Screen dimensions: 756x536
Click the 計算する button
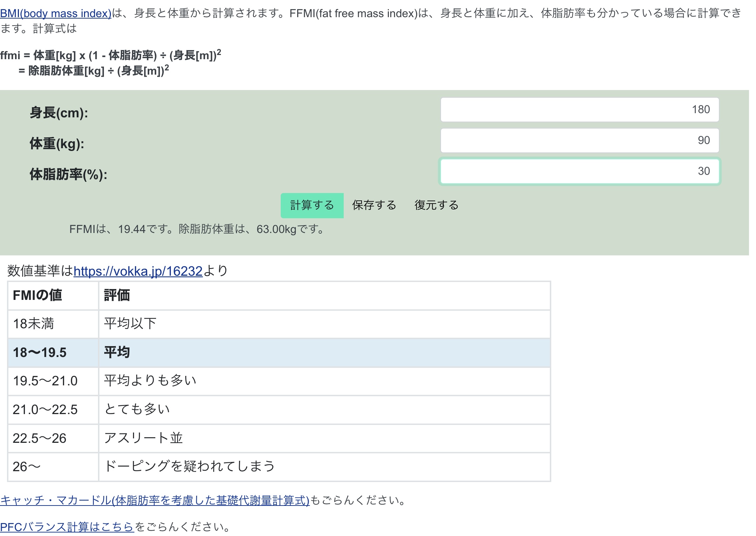coord(312,205)
